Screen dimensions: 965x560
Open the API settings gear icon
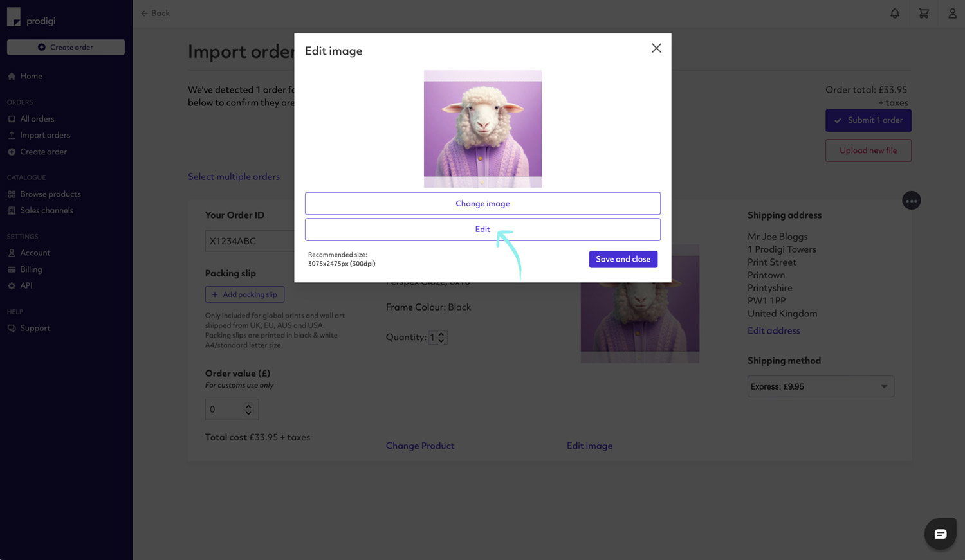pyautogui.click(x=11, y=285)
